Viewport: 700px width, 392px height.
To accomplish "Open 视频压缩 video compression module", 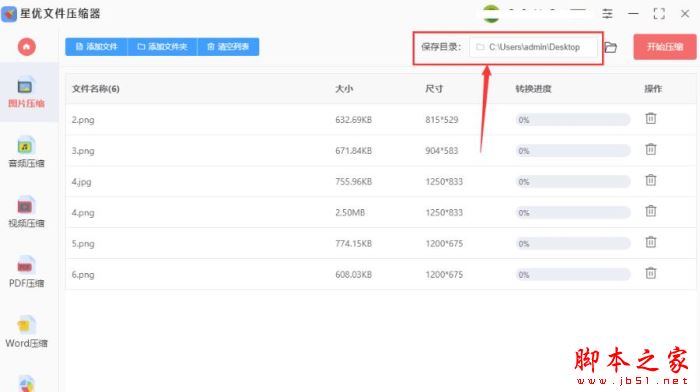I will [26, 212].
